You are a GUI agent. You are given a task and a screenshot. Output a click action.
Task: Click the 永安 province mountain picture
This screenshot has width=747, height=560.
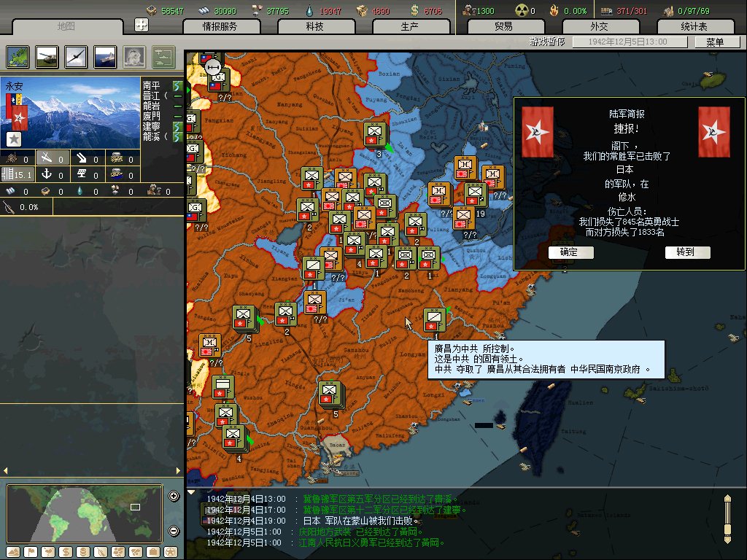tap(71, 113)
